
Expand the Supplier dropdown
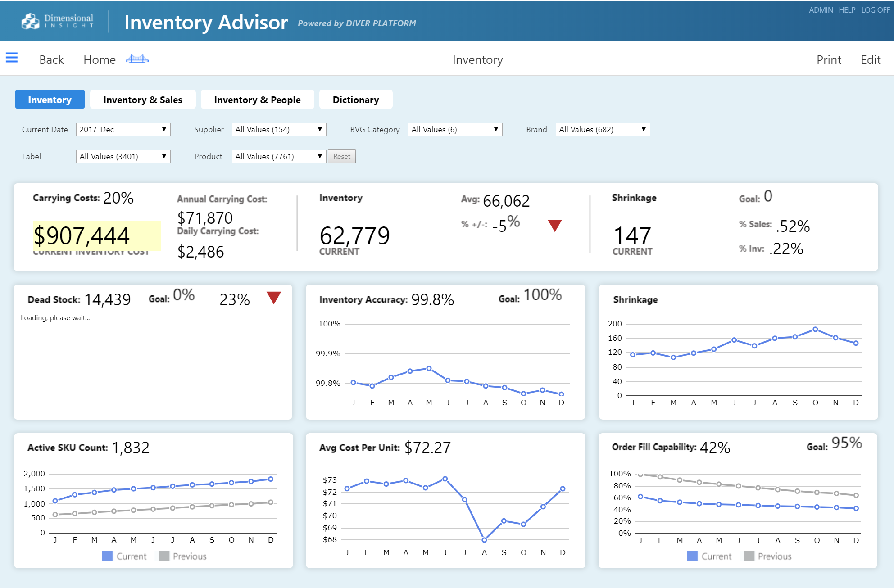[x=279, y=130]
